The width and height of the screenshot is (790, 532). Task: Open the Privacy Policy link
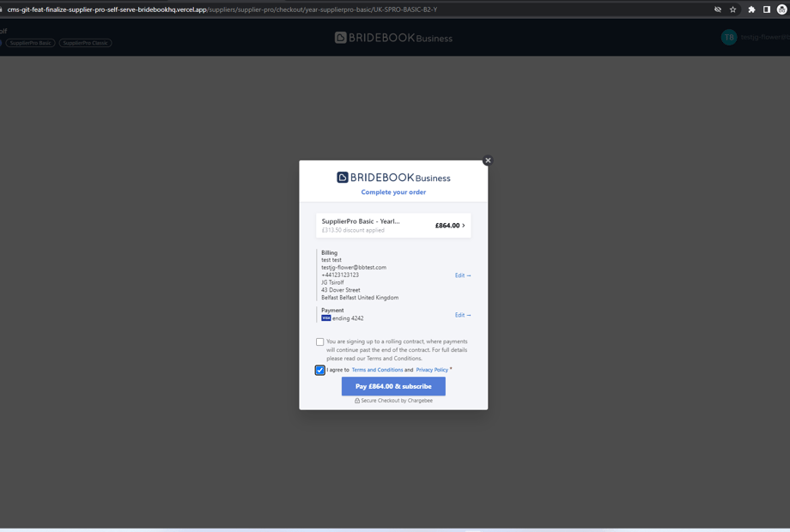click(432, 370)
